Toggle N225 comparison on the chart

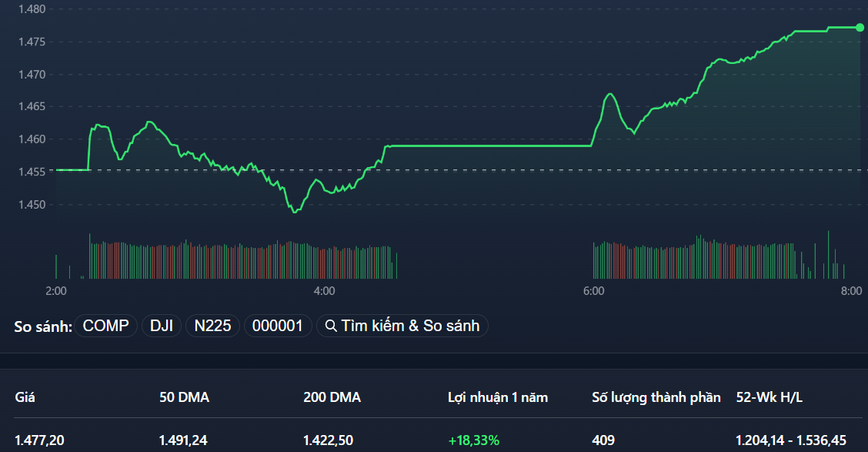(x=212, y=326)
